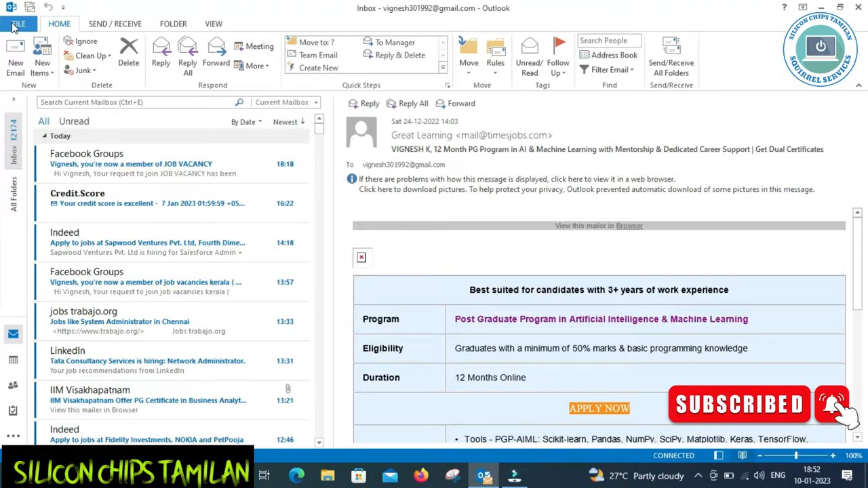868x488 pixels.
Task: Click the Ignore conversation button
Action: (x=81, y=41)
